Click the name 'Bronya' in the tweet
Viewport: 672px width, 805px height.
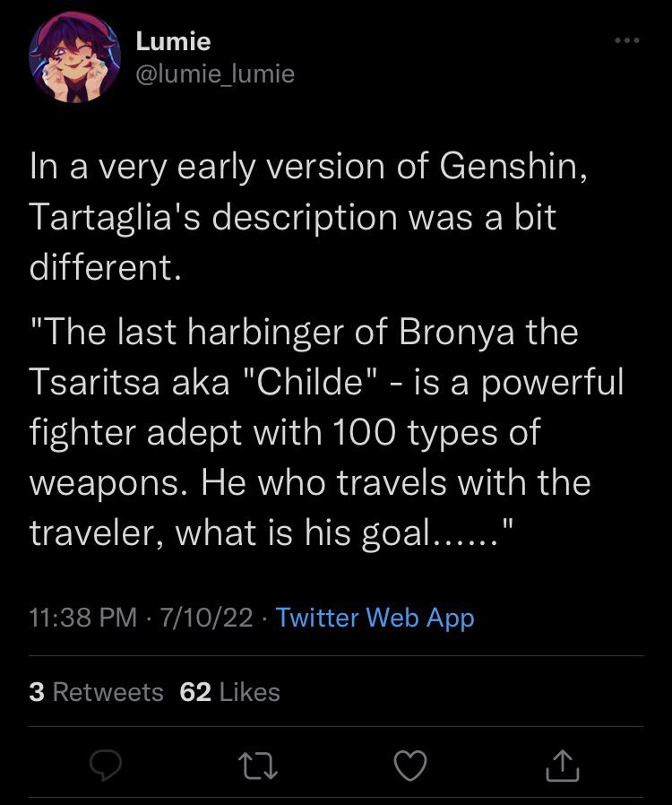pyautogui.click(x=456, y=333)
